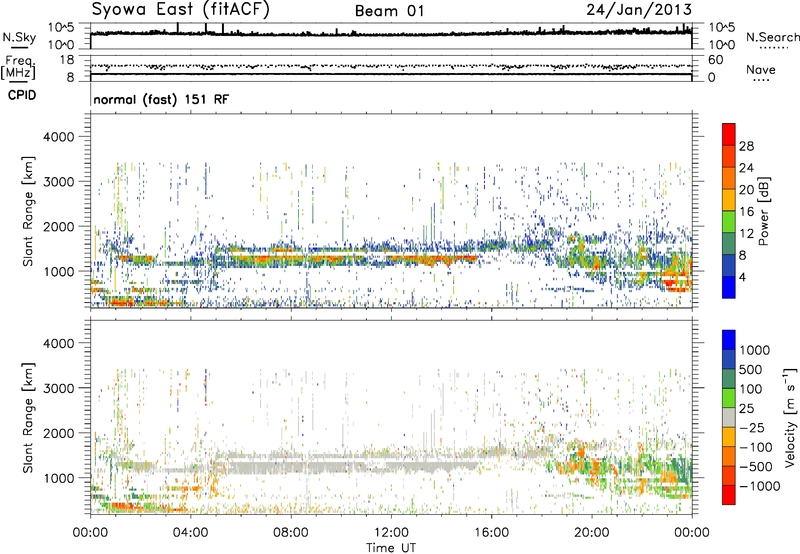
Task: Click the gray band of the velocity colorbar
Action: 729,417
